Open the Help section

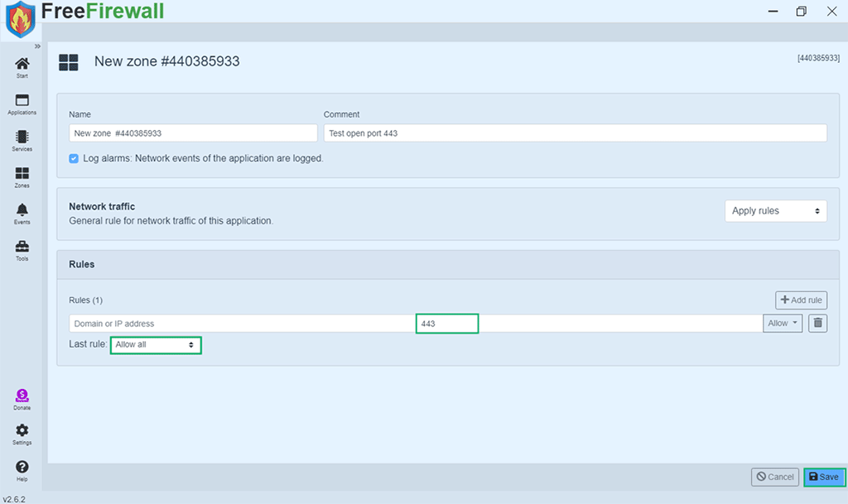point(22,468)
